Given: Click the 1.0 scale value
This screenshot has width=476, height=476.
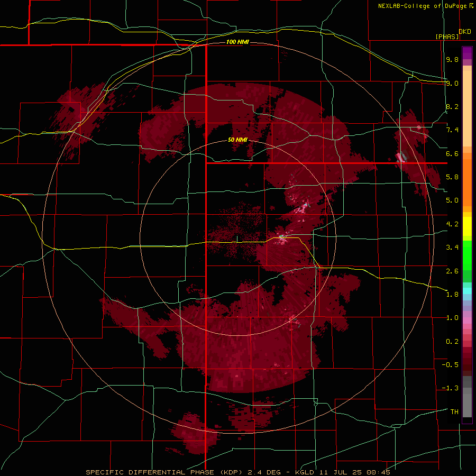Looking at the screenshot, I should pyautogui.click(x=452, y=318).
